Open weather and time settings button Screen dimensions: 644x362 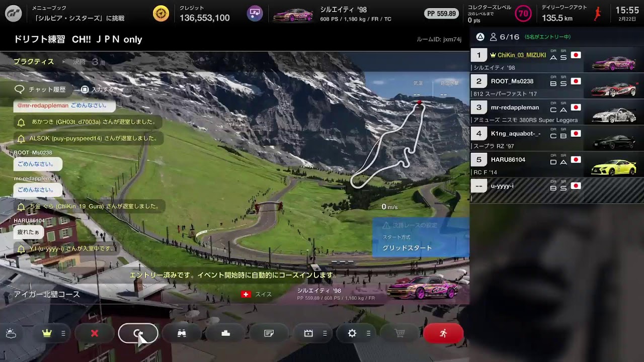tap(11, 333)
